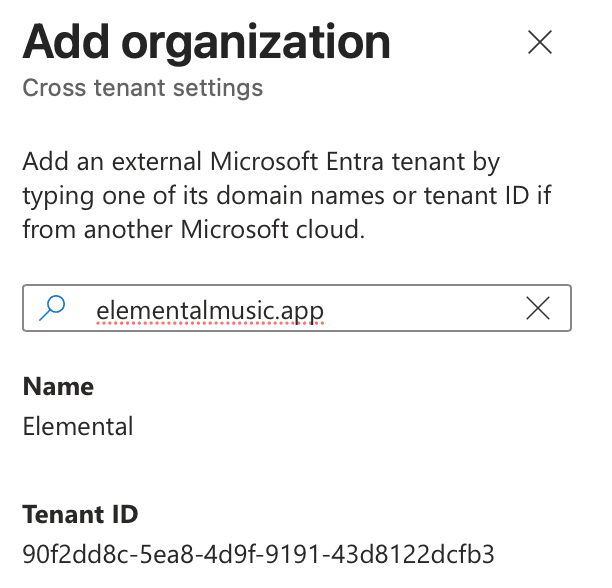
Task: Focus the domain name search field
Action: pos(297,308)
